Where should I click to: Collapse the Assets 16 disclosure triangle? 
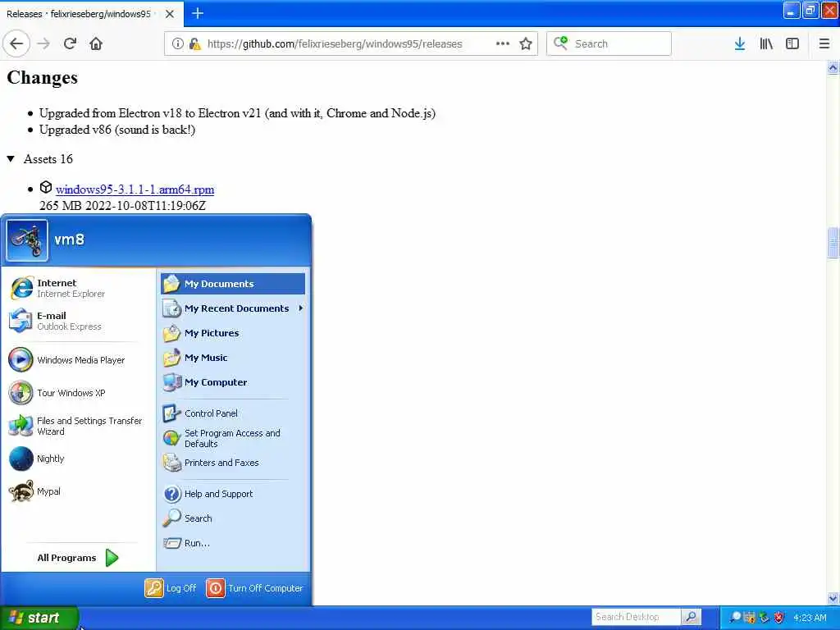(x=10, y=159)
